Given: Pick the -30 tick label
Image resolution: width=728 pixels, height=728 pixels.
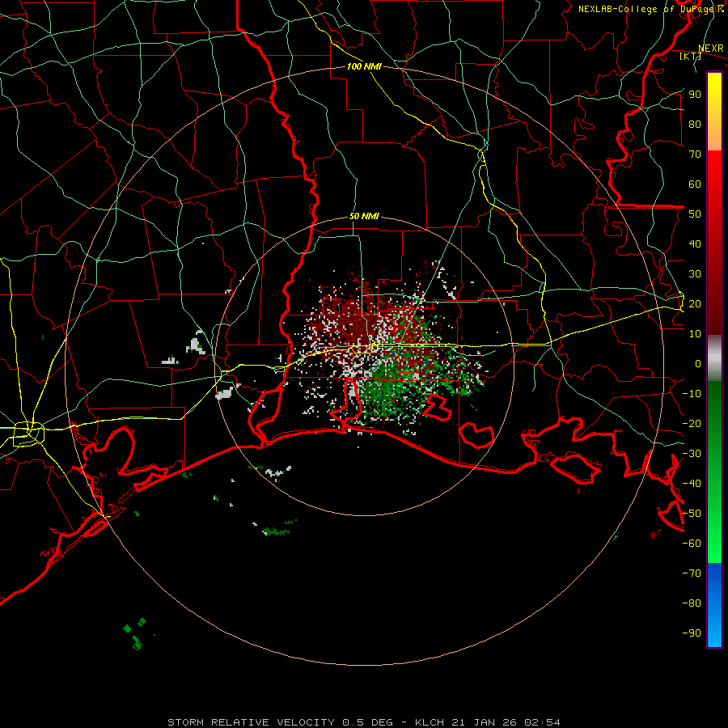Looking at the screenshot, I should coord(692,454).
